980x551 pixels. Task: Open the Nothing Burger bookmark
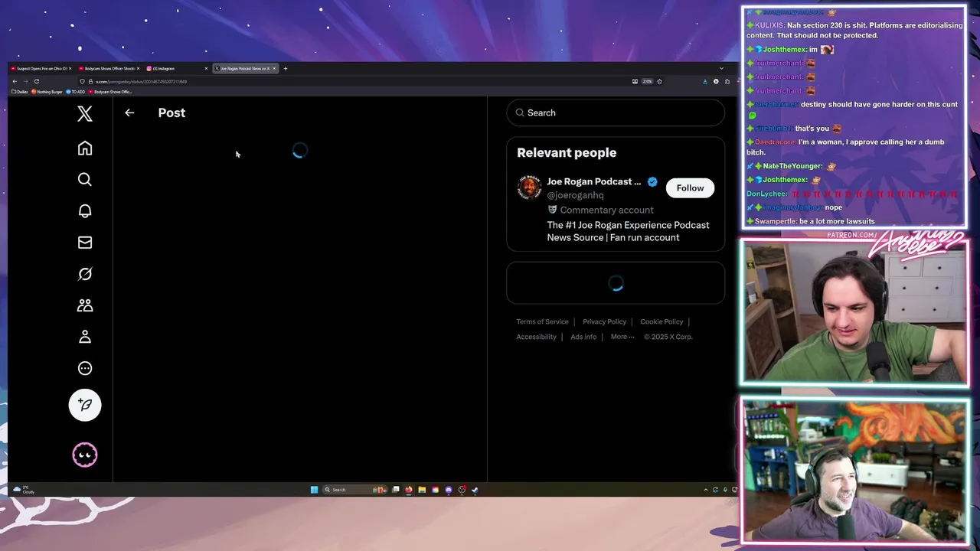(x=47, y=92)
